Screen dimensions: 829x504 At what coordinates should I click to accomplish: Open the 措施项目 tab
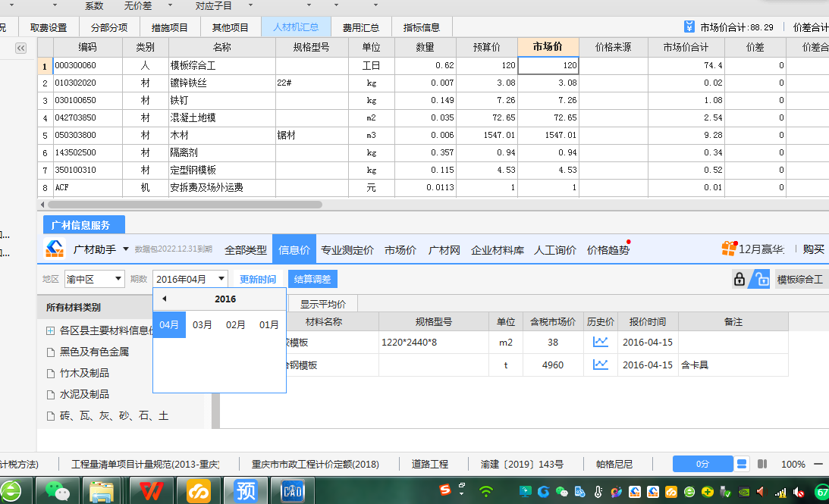tap(169, 27)
